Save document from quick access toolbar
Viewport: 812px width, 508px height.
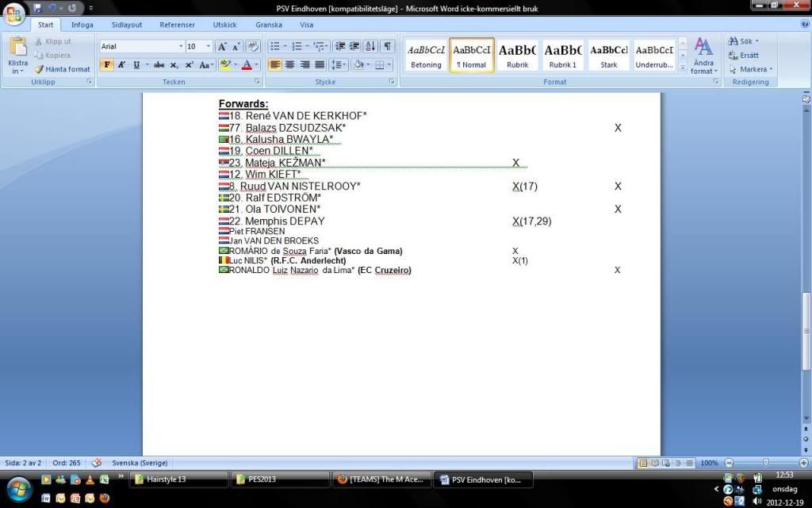37,8
